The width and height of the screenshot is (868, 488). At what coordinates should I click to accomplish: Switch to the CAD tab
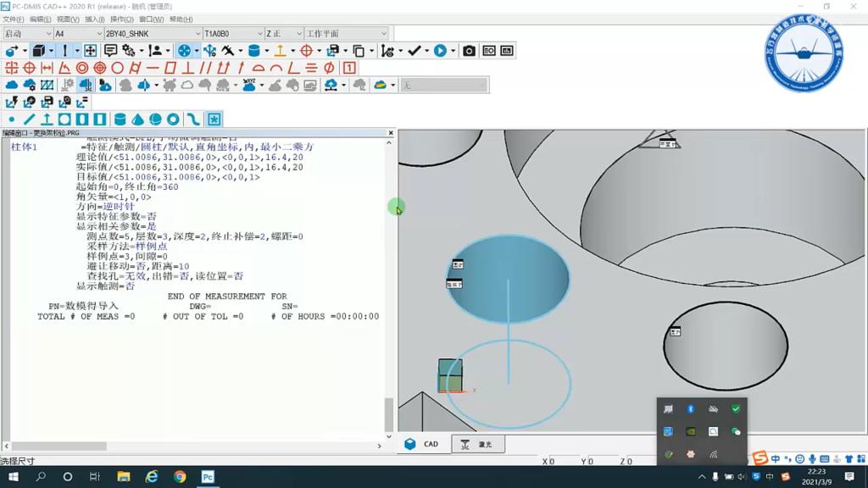pyautogui.click(x=424, y=444)
